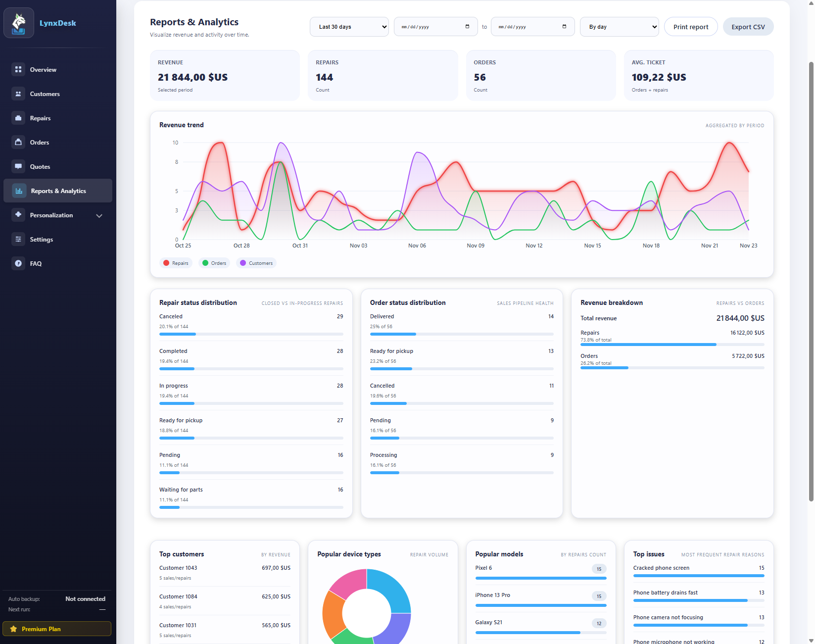Click the Print report button
The width and height of the screenshot is (815, 644).
point(690,26)
